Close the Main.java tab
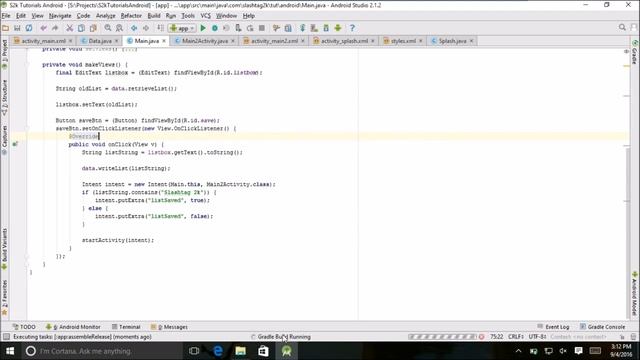Screen dimensions: 640x360 [164, 41]
